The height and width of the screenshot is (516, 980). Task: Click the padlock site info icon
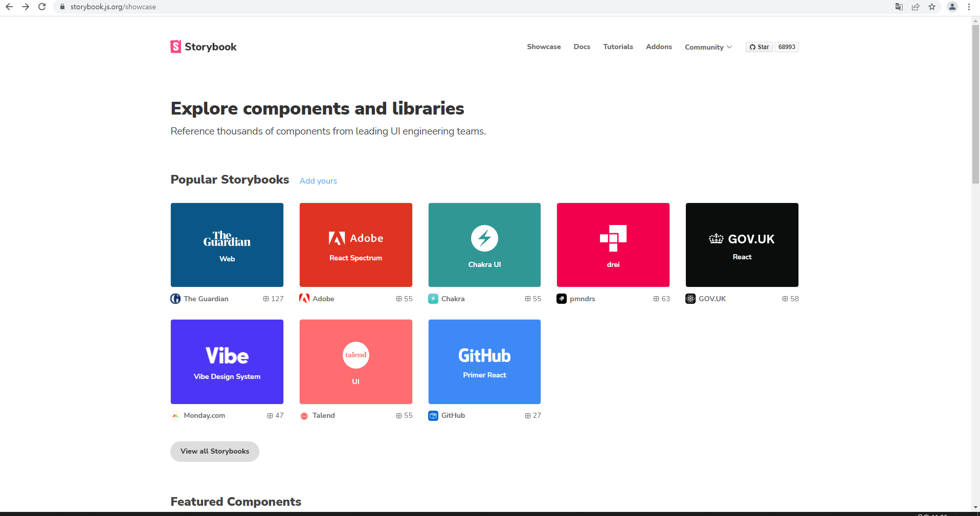click(62, 7)
